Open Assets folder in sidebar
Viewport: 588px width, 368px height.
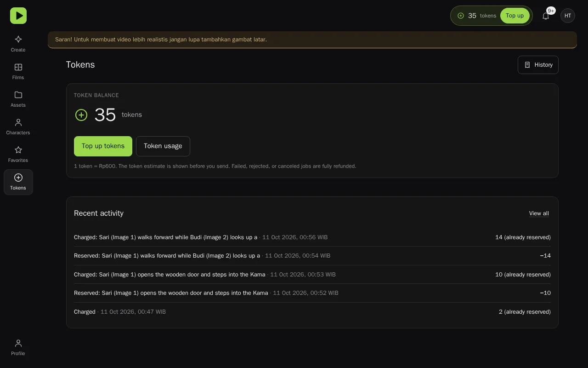pyautogui.click(x=18, y=99)
